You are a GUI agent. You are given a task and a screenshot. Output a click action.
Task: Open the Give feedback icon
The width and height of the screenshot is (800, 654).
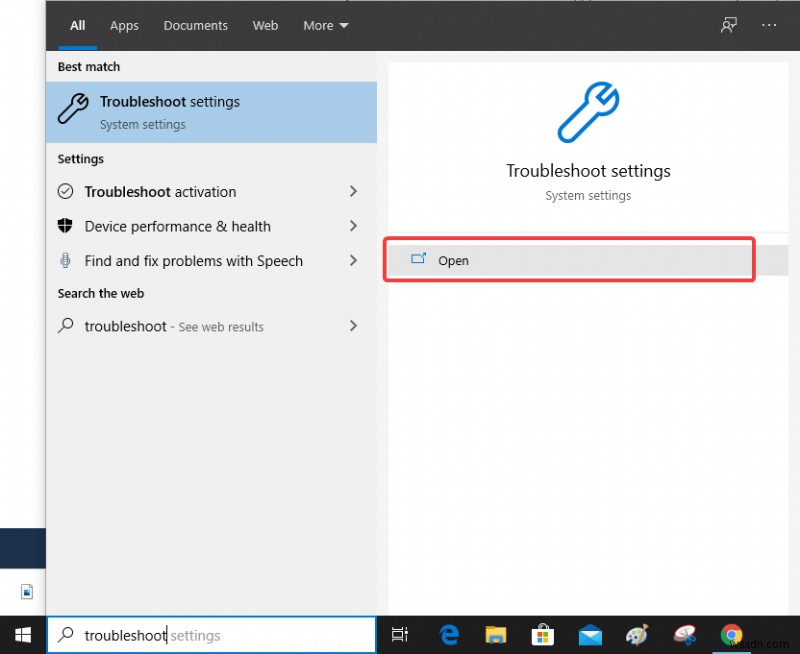(729, 25)
